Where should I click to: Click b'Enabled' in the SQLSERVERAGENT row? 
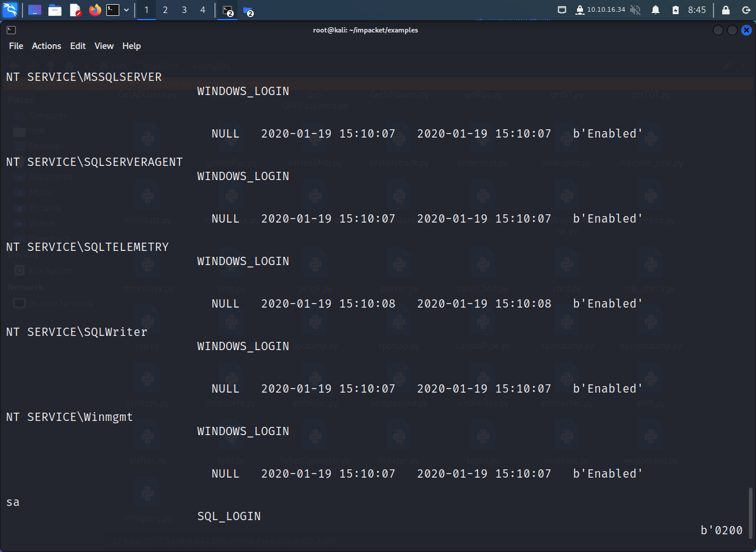click(x=608, y=219)
